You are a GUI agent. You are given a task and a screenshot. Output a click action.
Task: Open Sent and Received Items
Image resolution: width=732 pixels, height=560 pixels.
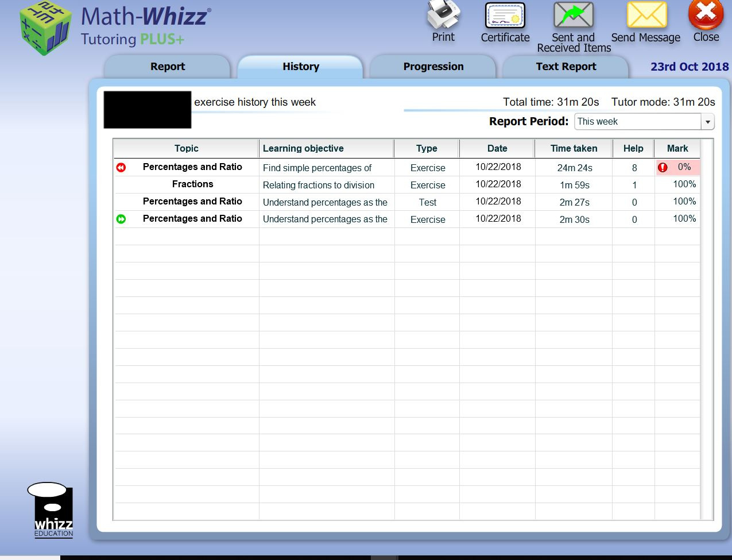[572, 16]
